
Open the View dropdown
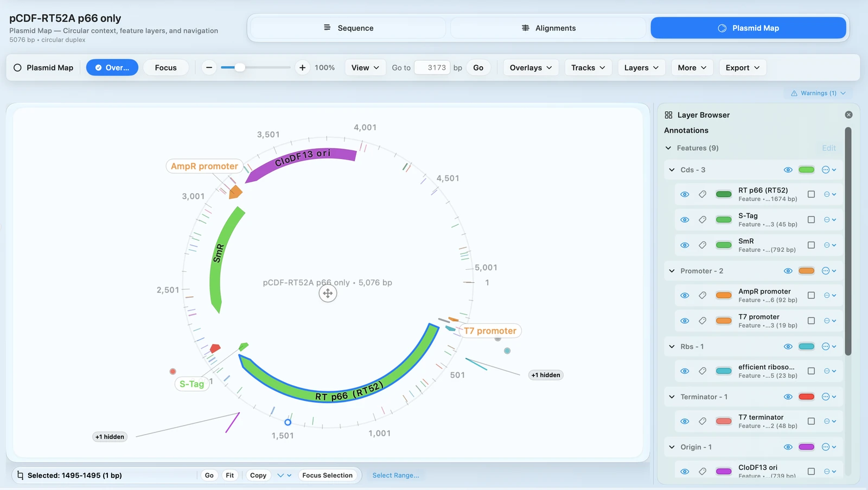[365, 68]
